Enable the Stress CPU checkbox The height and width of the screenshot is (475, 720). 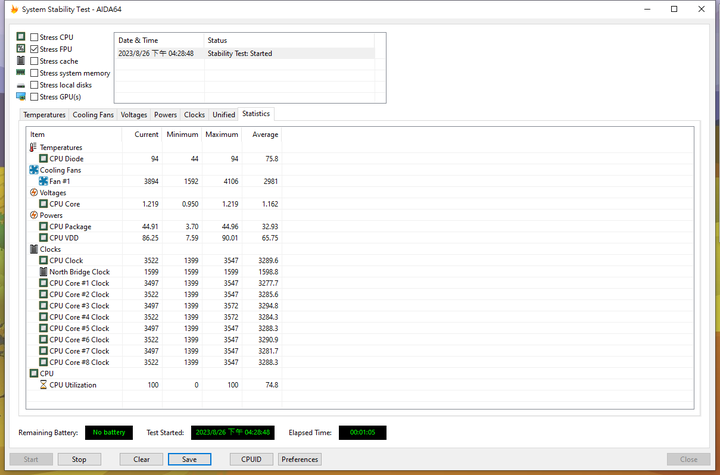34,37
